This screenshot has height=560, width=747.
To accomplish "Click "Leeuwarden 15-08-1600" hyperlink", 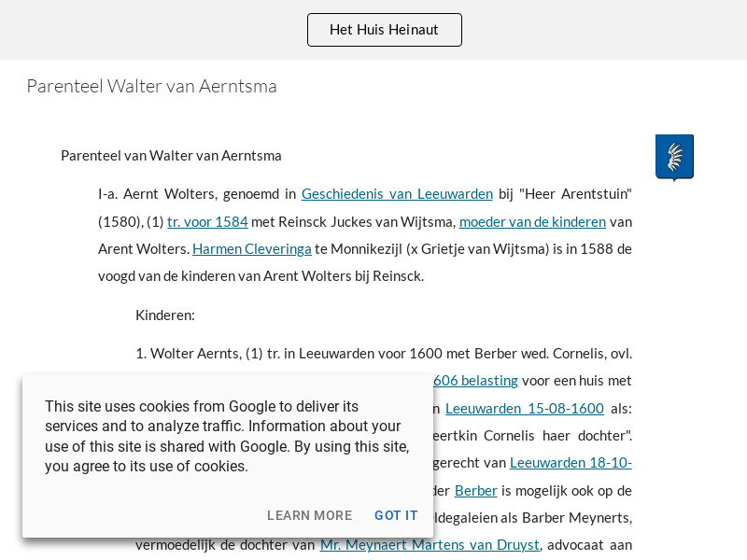I will (x=525, y=408).
